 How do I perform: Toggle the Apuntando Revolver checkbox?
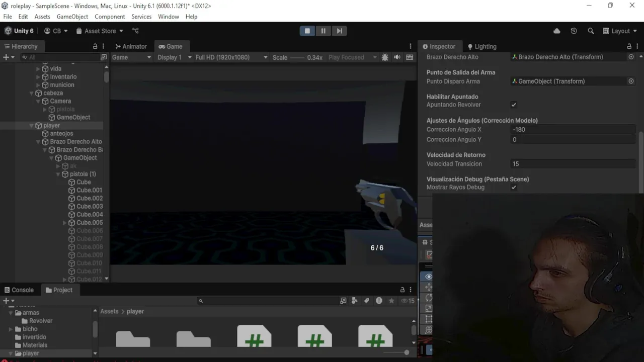pos(514,105)
